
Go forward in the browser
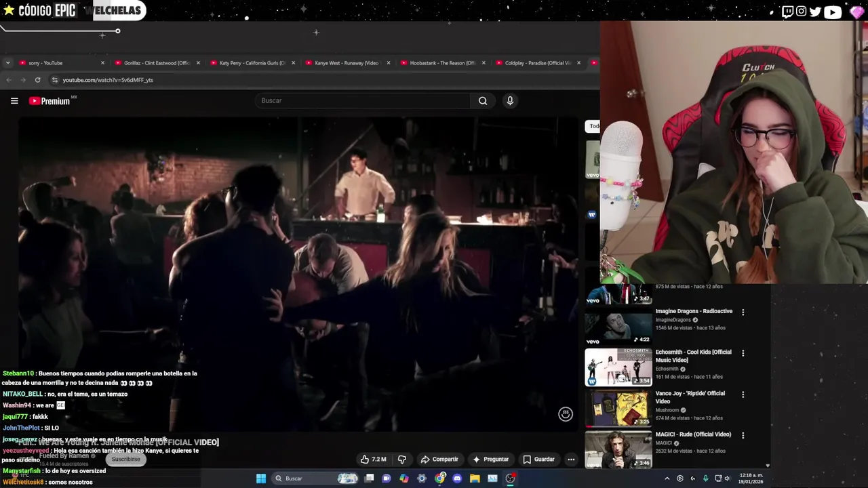pos(23,80)
